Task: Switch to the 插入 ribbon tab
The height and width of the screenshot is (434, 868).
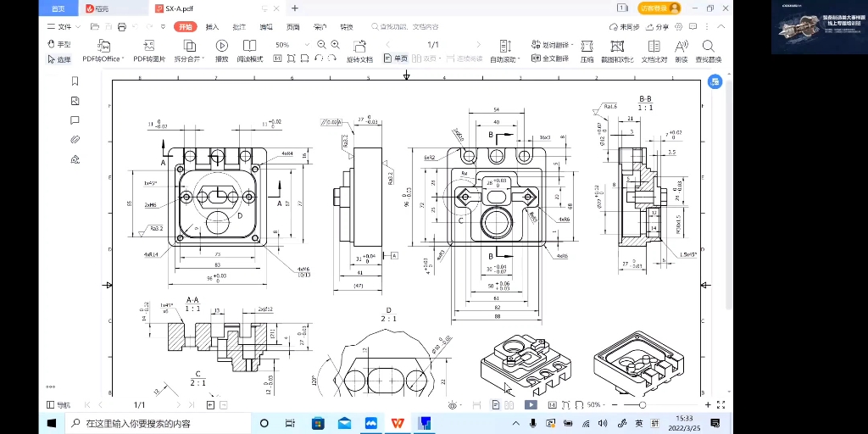Action: click(212, 26)
